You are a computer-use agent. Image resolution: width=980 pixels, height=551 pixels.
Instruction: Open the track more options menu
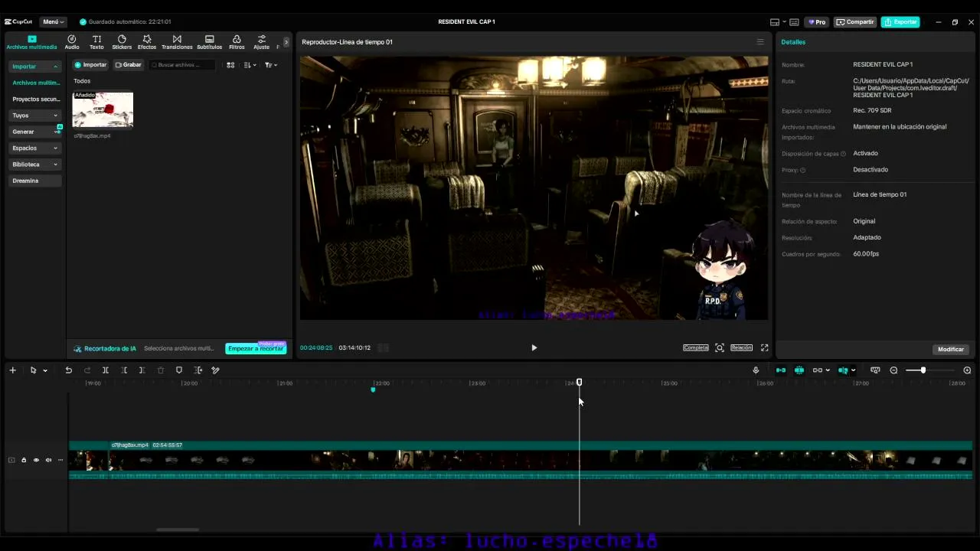(x=60, y=460)
